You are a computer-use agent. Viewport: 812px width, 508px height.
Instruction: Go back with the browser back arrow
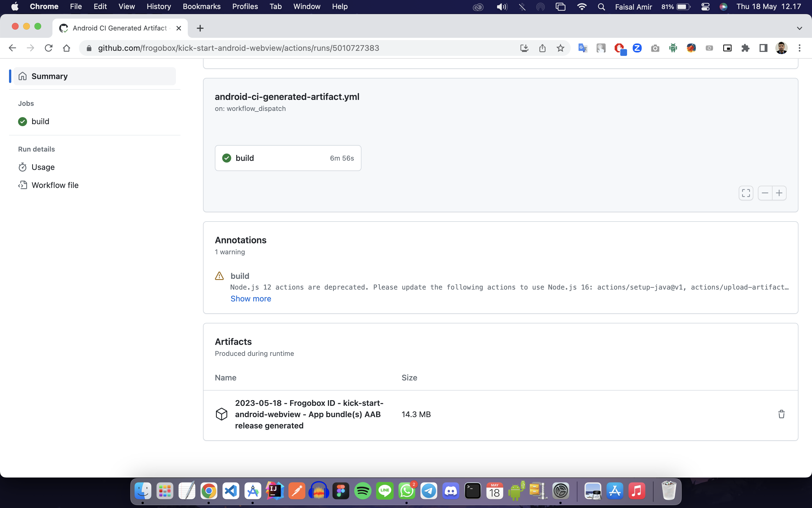pos(12,48)
